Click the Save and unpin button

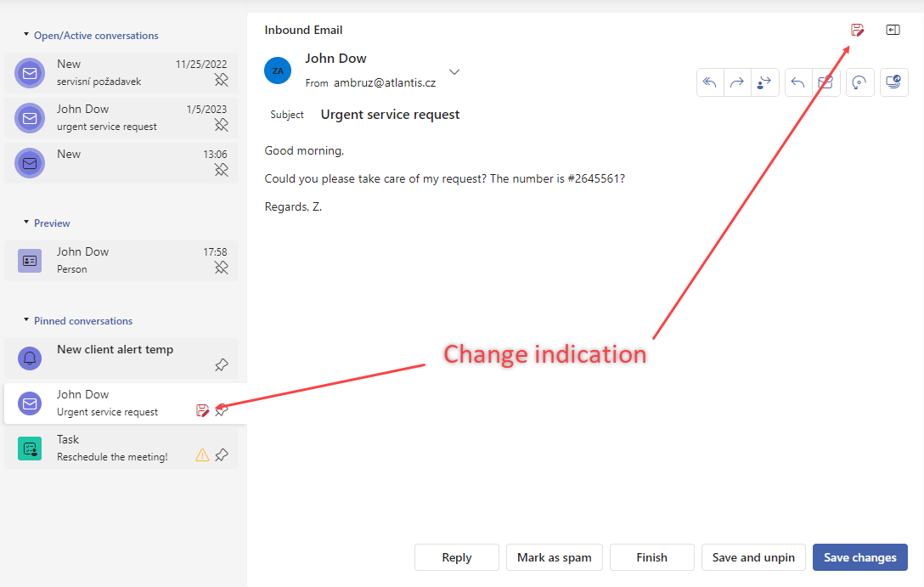point(753,557)
